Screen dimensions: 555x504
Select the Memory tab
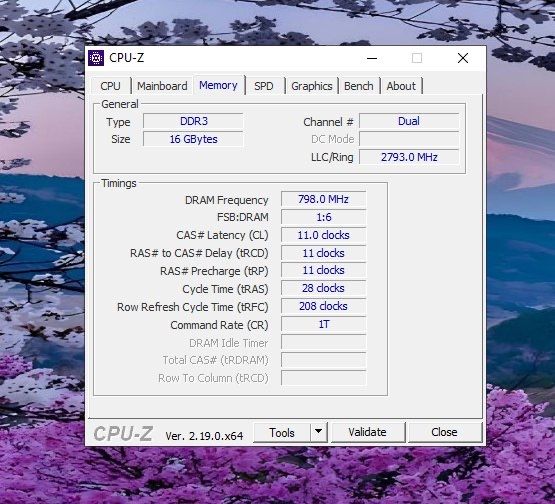click(x=218, y=85)
